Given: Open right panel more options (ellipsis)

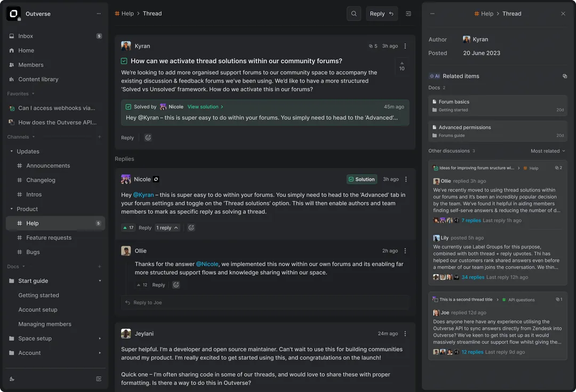Looking at the screenshot, I should point(433,13).
